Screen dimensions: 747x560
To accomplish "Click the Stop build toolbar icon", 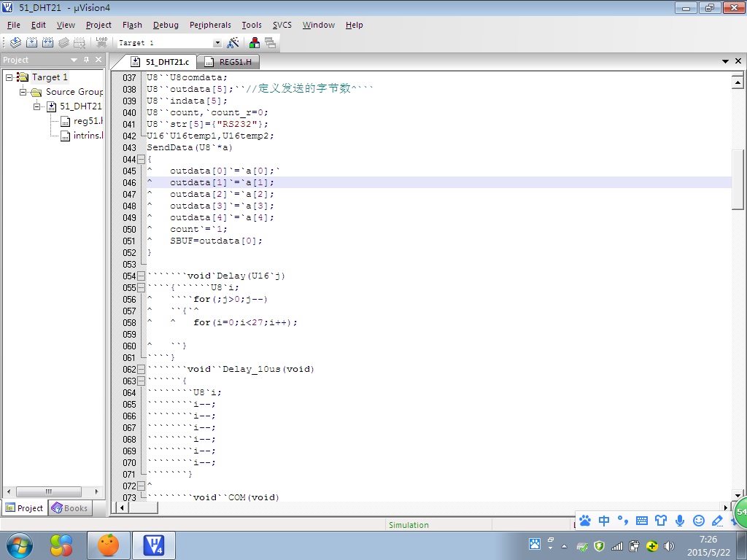I will (x=80, y=43).
